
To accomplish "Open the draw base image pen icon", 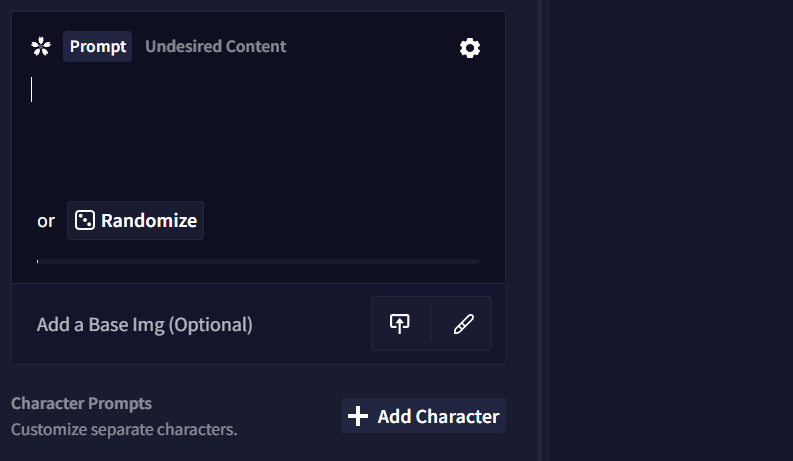I will [x=463, y=324].
